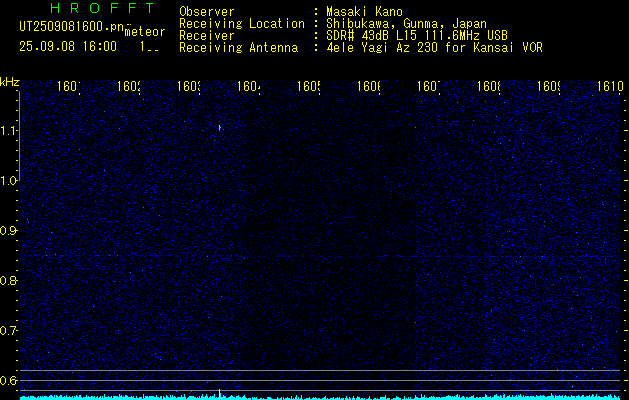Click the Observer label
This screenshot has width=629, height=400.
click(x=207, y=12)
